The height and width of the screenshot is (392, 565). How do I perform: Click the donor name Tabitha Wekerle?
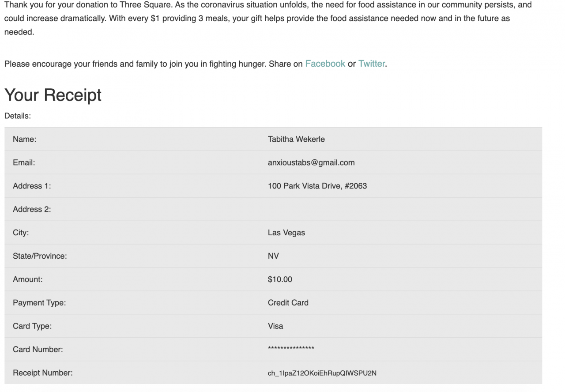[296, 139]
